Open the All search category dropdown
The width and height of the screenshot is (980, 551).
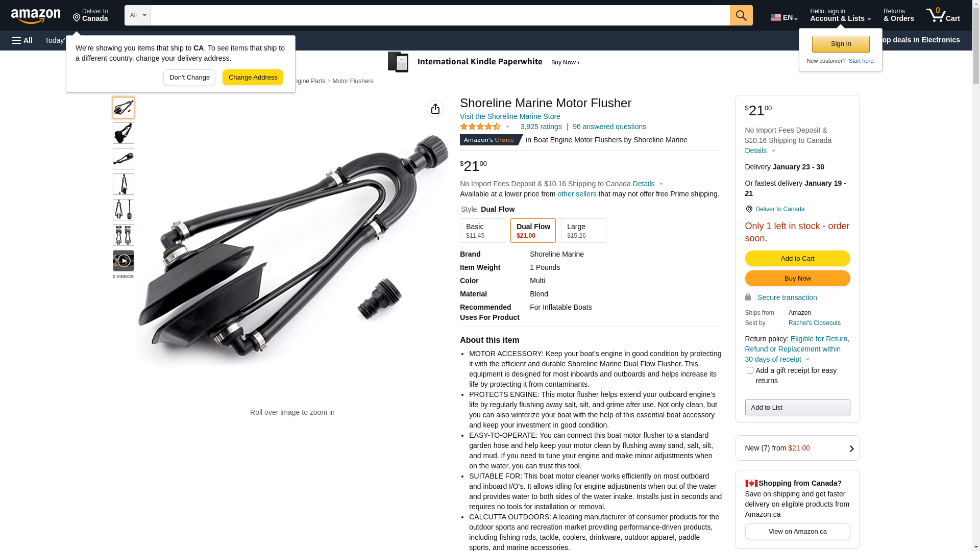[x=138, y=15]
